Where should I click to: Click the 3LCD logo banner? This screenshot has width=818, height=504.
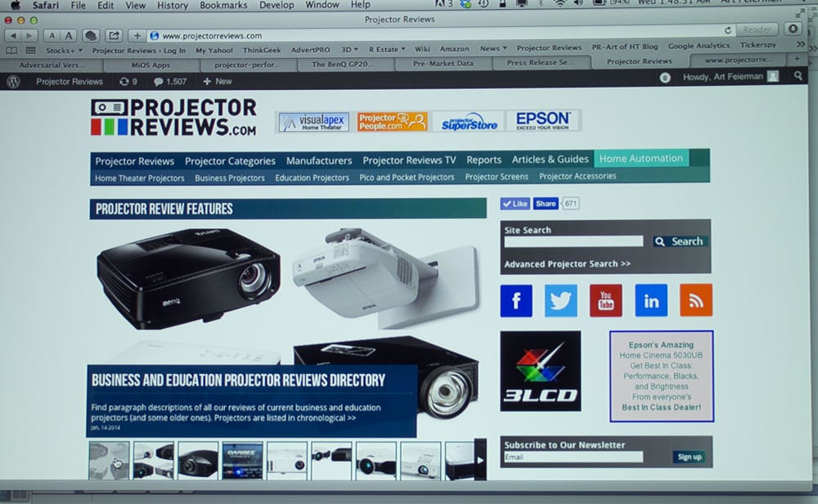click(541, 371)
